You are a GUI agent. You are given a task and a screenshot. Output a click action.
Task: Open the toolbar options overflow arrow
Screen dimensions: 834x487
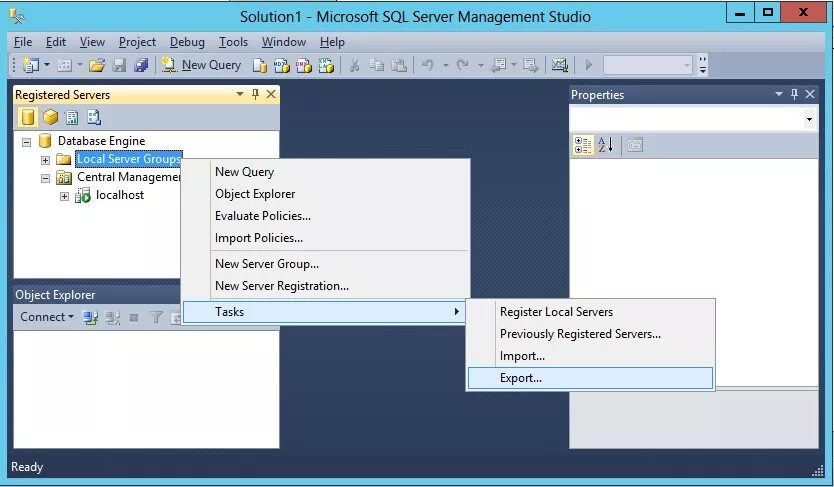pyautogui.click(x=703, y=65)
